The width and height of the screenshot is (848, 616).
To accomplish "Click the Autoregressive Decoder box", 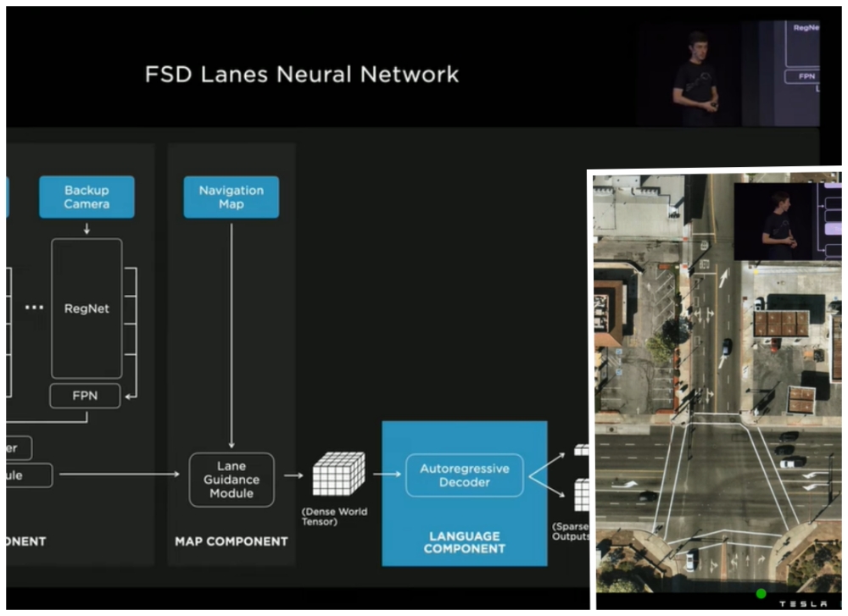I will coord(465,475).
